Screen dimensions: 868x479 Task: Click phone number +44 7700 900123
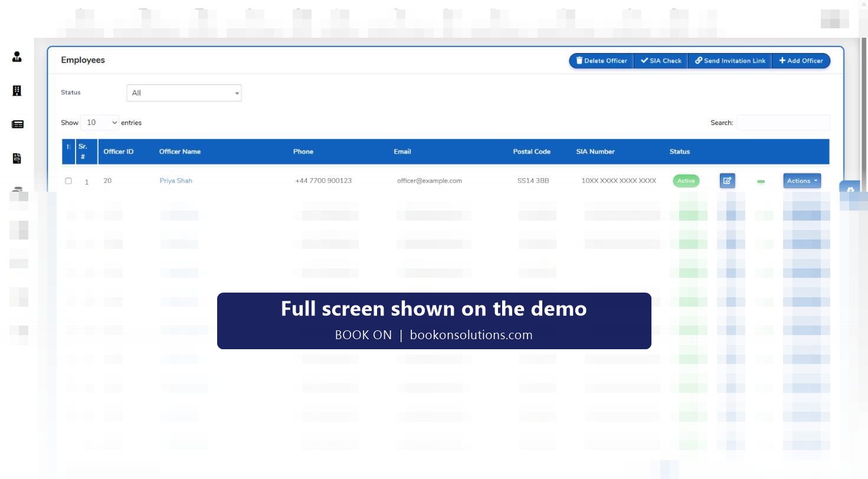323,181
